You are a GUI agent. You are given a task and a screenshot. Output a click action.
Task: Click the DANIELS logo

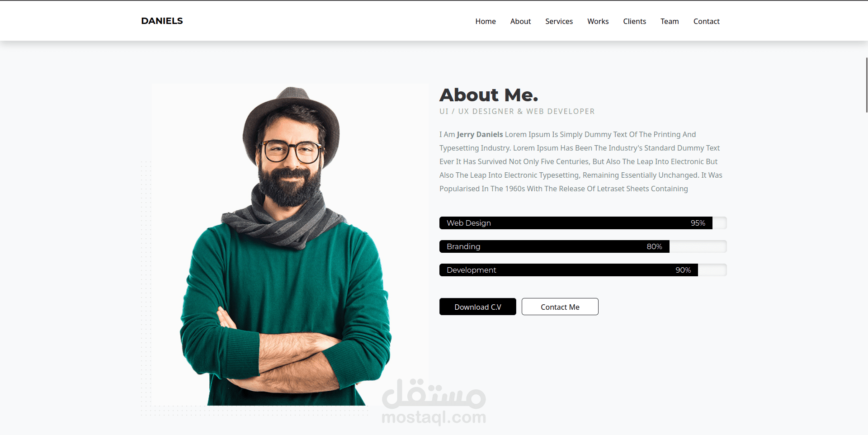point(162,21)
